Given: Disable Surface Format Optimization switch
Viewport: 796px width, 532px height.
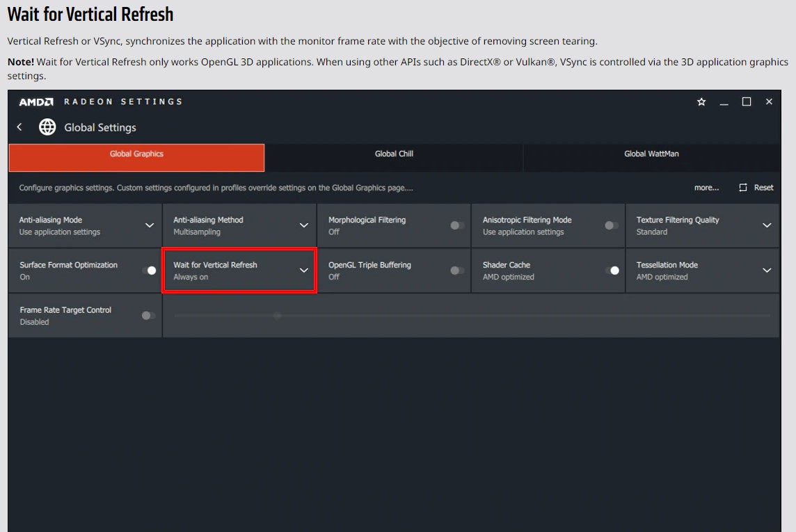Looking at the screenshot, I should coord(149,271).
